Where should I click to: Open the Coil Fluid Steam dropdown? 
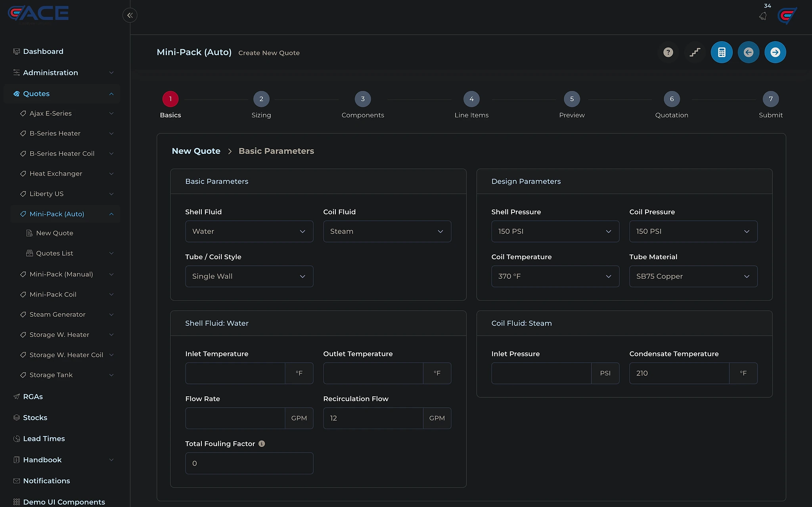[387, 231]
